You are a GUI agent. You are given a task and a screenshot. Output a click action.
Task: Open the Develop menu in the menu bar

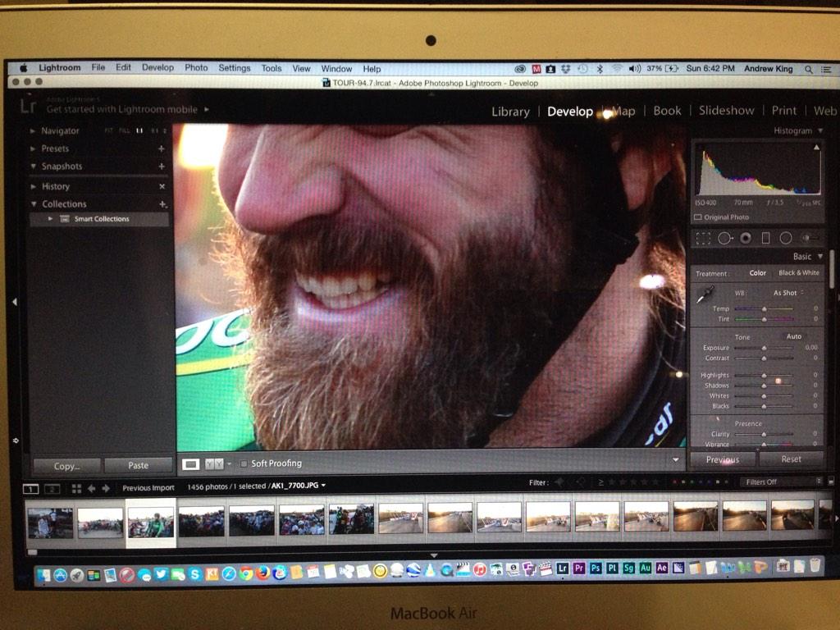click(158, 68)
